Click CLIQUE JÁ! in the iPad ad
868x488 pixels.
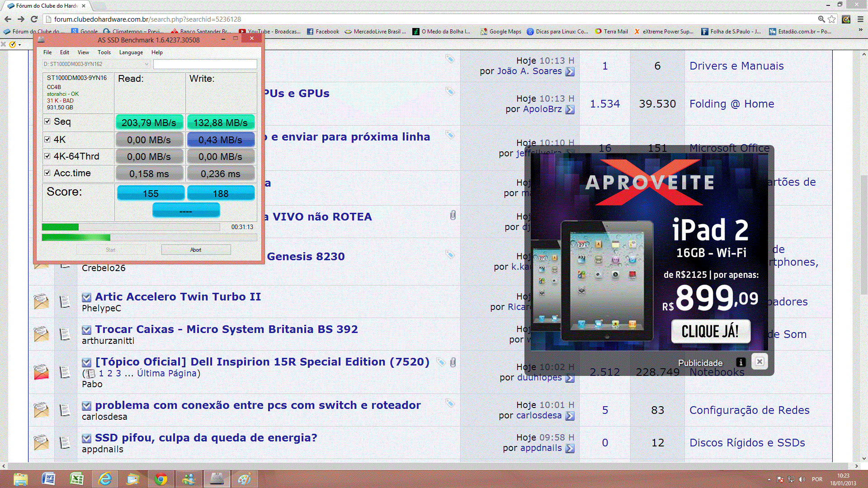point(711,332)
